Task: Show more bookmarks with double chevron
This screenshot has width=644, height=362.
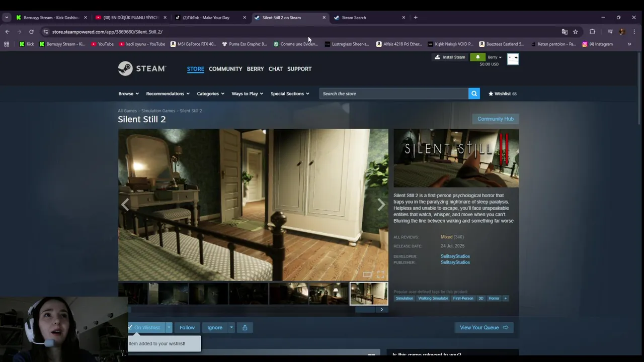Action: click(629, 44)
